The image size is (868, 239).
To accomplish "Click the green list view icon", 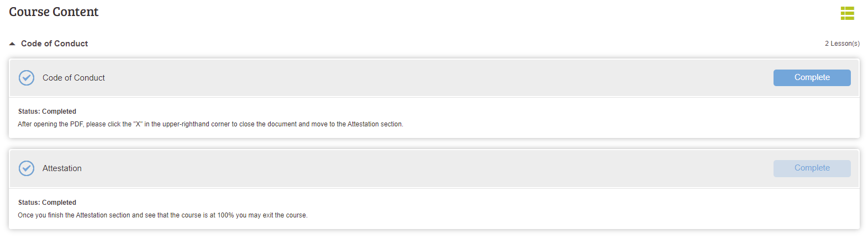I will (x=847, y=13).
